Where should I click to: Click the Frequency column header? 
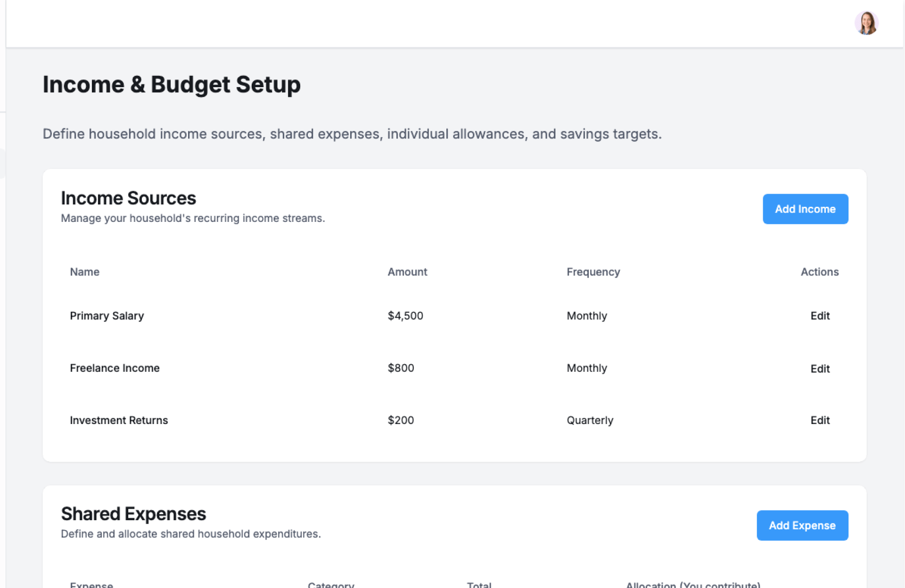pos(593,272)
